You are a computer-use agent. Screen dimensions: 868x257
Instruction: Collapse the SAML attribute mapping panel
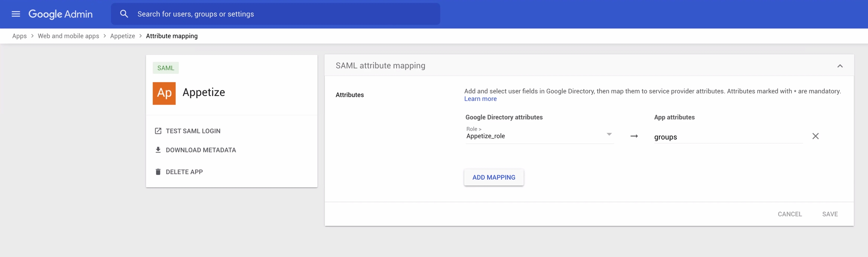pos(840,66)
